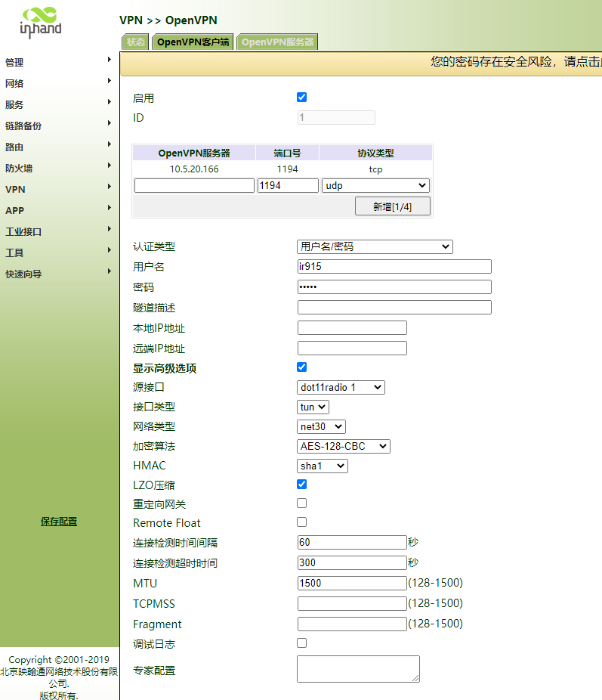This screenshot has height=700, width=602.
Task: Expand the 管理 sidebar menu
Action: pos(58,62)
